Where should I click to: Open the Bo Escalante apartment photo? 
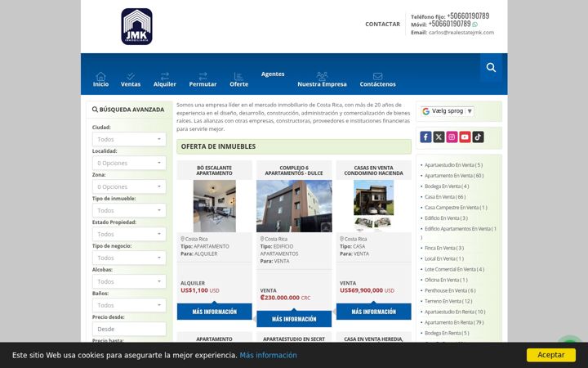click(215, 206)
